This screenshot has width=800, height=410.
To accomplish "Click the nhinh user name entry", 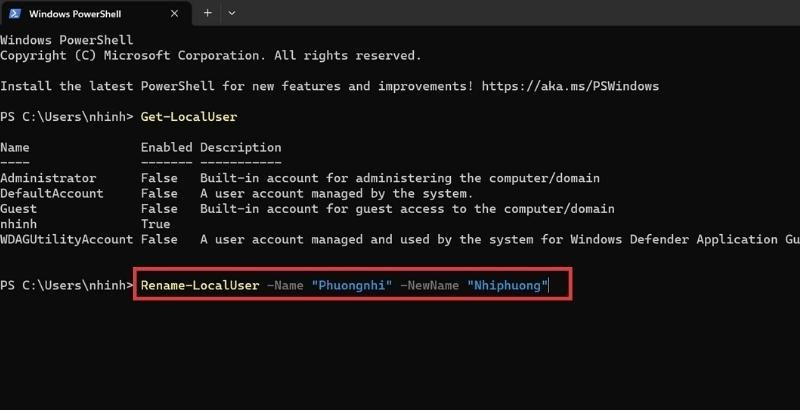I will point(18,224).
